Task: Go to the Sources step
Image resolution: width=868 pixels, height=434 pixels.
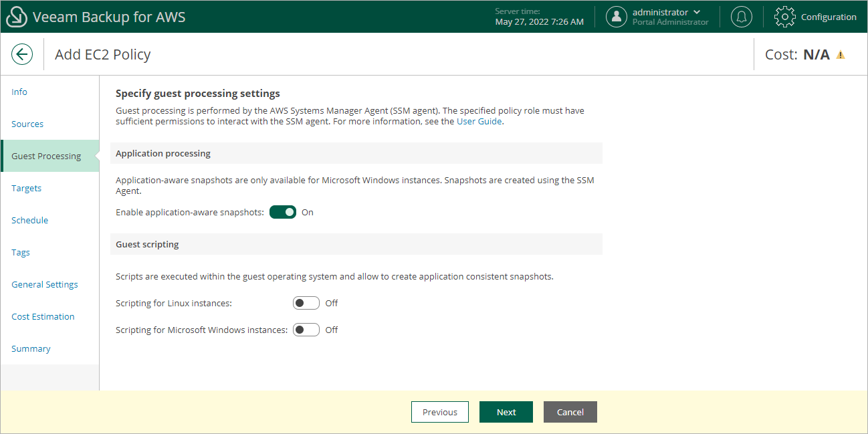Action: coord(27,124)
